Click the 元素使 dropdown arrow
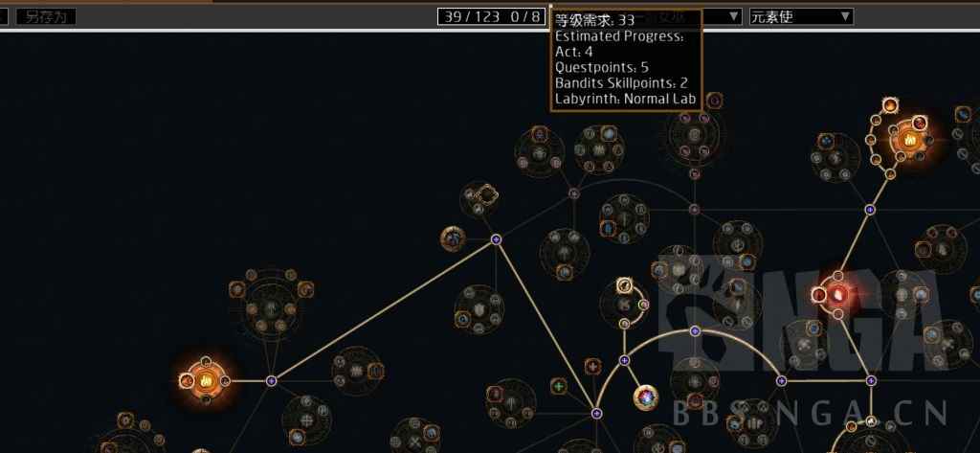 pos(845,17)
